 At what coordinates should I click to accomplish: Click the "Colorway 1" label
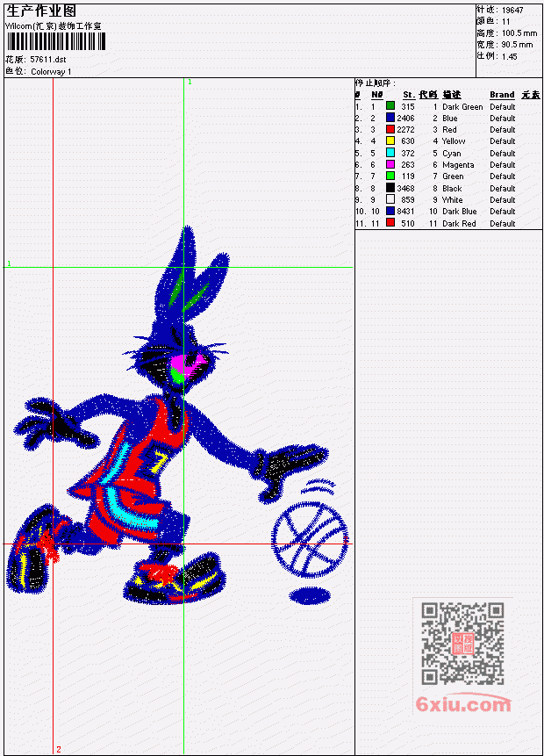(51, 71)
